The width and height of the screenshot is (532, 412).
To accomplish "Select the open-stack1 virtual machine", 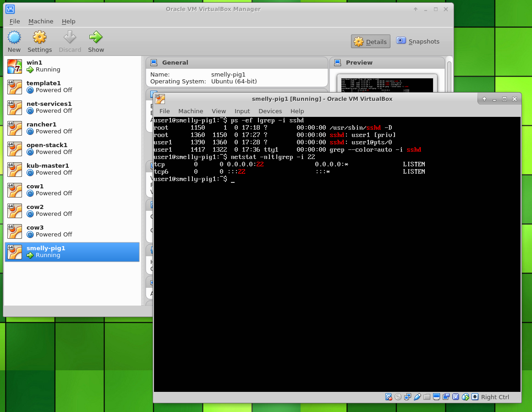I will click(72, 149).
